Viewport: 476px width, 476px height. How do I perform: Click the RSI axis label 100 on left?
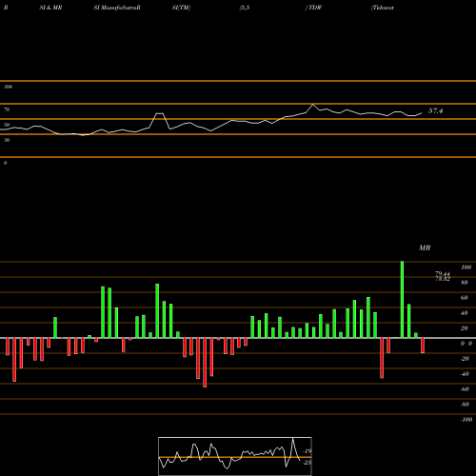8,87
